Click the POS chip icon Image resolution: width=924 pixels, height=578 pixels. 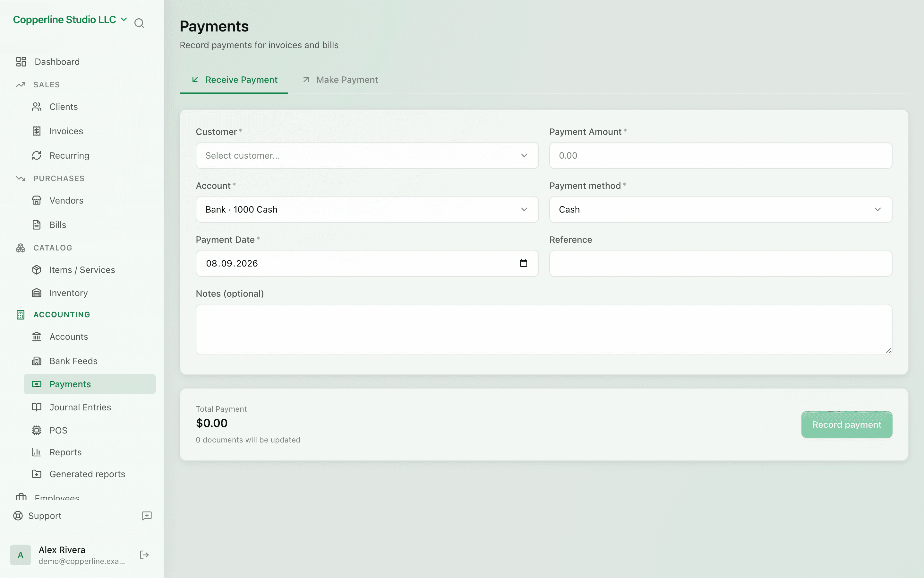point(37,430)
